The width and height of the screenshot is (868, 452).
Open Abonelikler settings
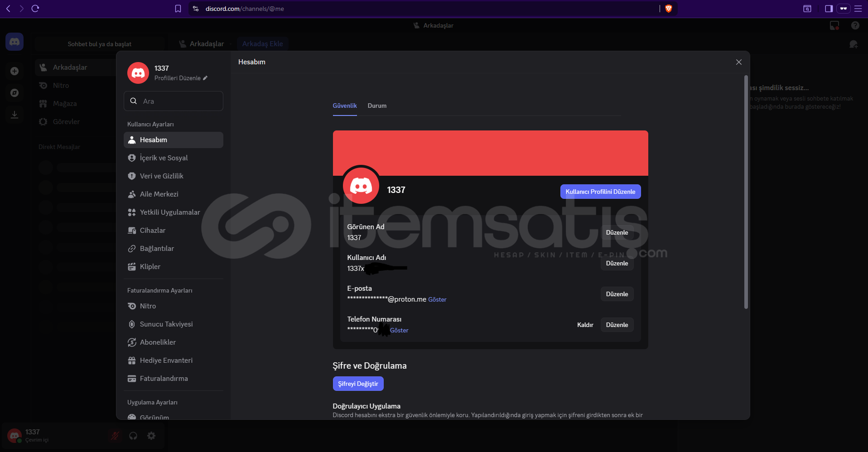pyautogui.click(x=174, y=342)
